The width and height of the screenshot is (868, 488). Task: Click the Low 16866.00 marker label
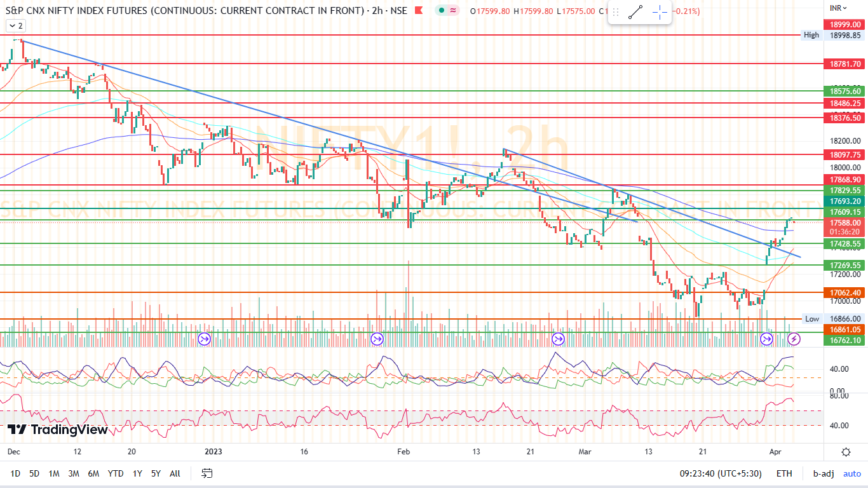click(833, 319)
